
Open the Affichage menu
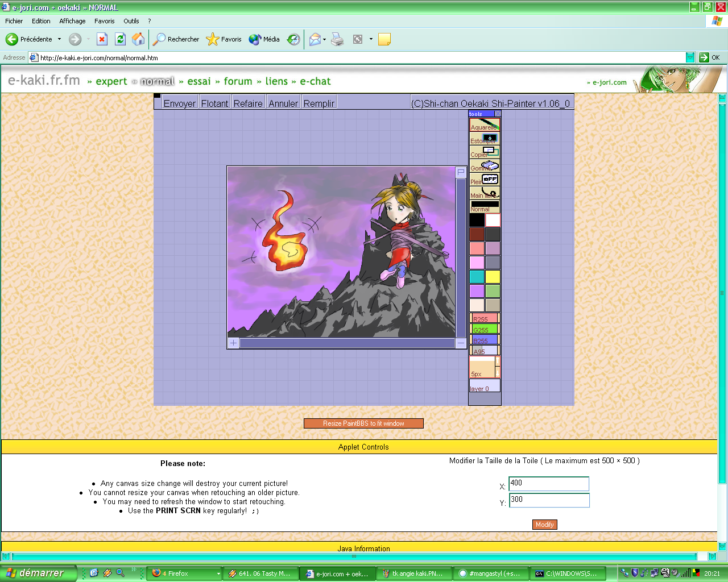point(72,21)
